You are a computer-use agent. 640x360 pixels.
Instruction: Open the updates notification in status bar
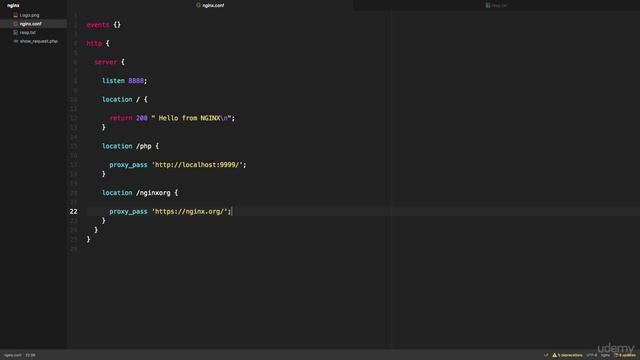624,355
